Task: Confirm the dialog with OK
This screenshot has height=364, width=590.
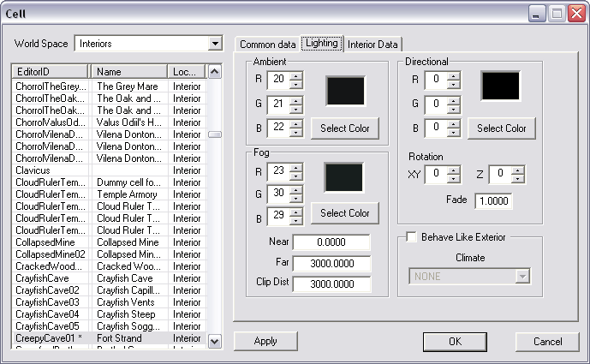Action: coord(455,341)
